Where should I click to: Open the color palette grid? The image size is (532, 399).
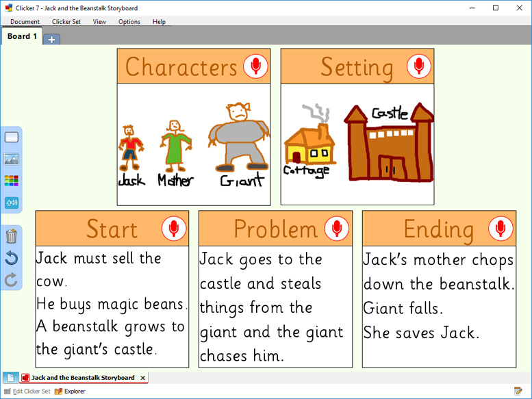[12, 181]
